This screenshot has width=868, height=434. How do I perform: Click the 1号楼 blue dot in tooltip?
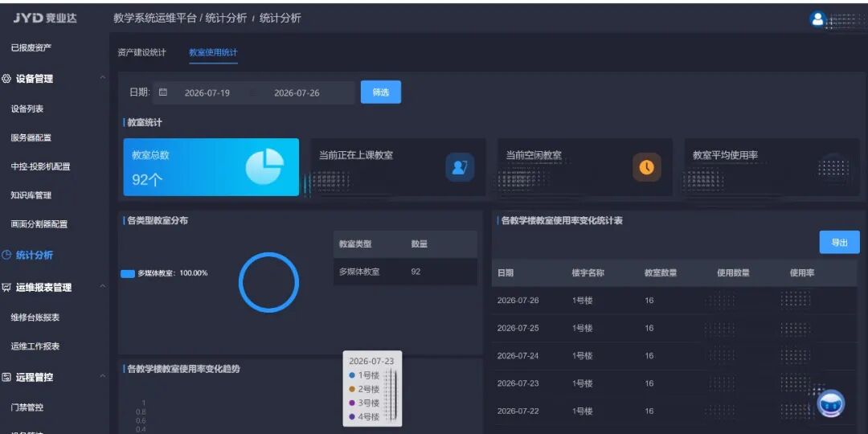coord(352,375)
